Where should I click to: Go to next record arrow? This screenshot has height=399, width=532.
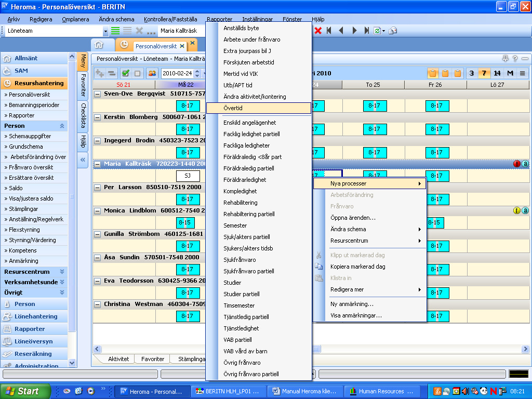pos(354,31)
